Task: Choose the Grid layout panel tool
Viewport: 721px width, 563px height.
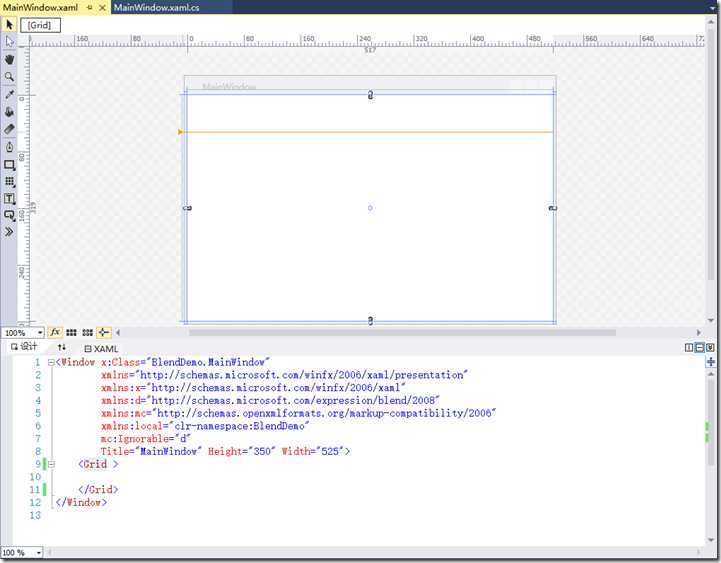Action: (x=9, y=182)
